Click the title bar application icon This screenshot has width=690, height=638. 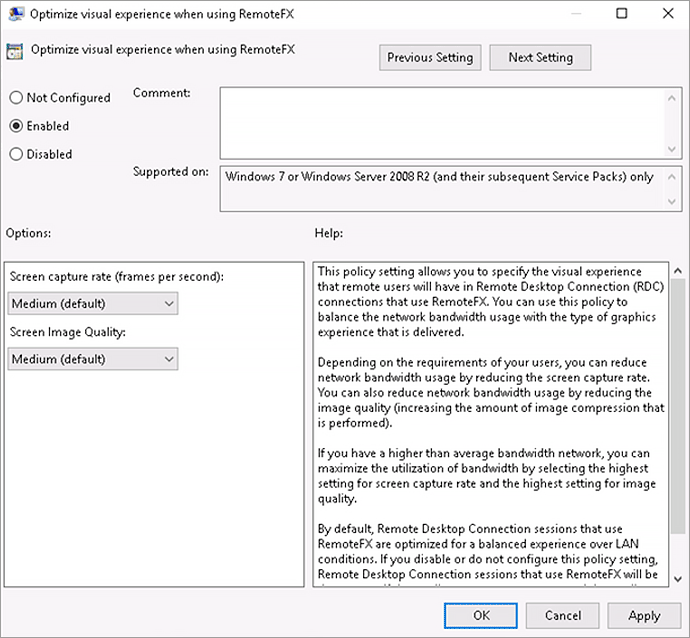16,14
